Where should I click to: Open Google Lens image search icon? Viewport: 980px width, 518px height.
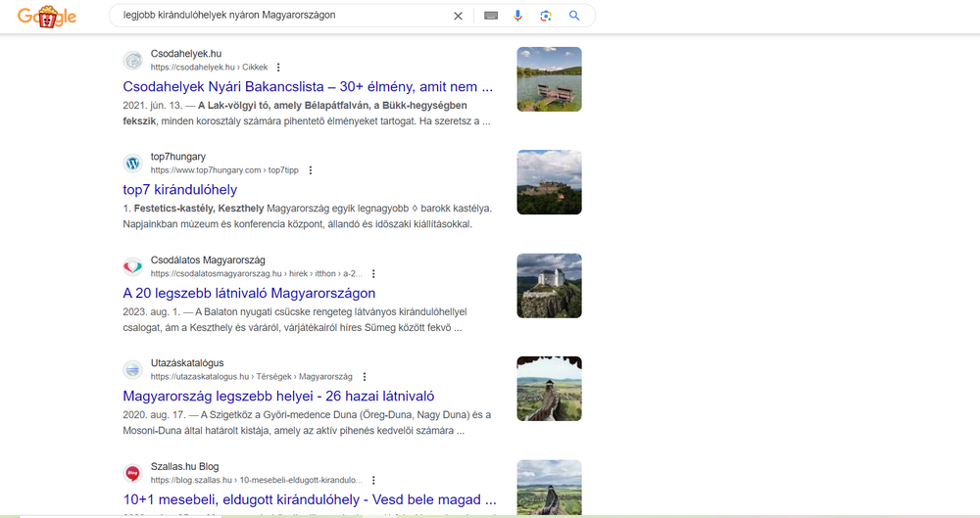(x=546, y=16)
